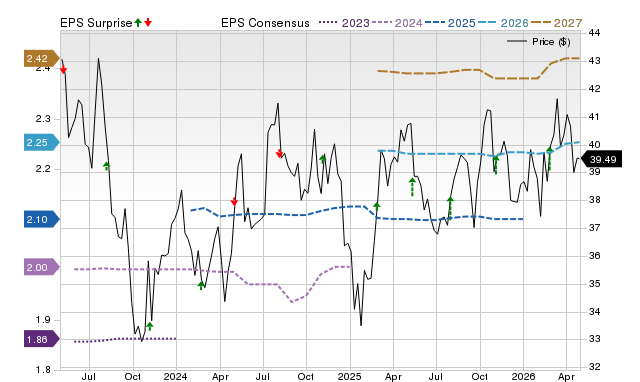Click the 36 price axis label

[595, 255]
